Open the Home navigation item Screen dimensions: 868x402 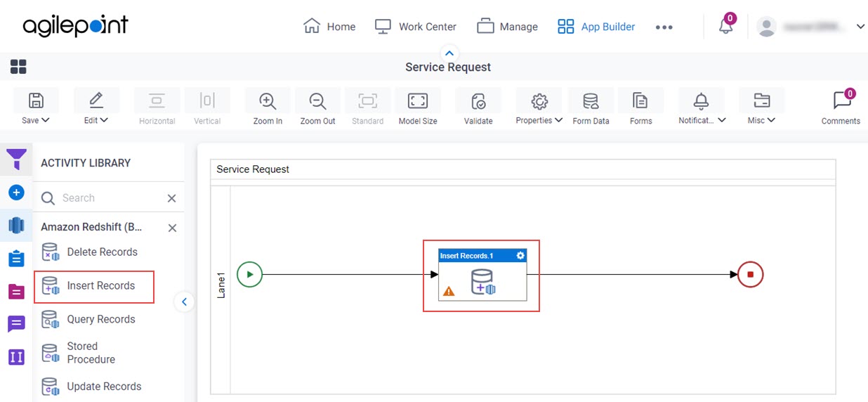[x=329, y=27]
